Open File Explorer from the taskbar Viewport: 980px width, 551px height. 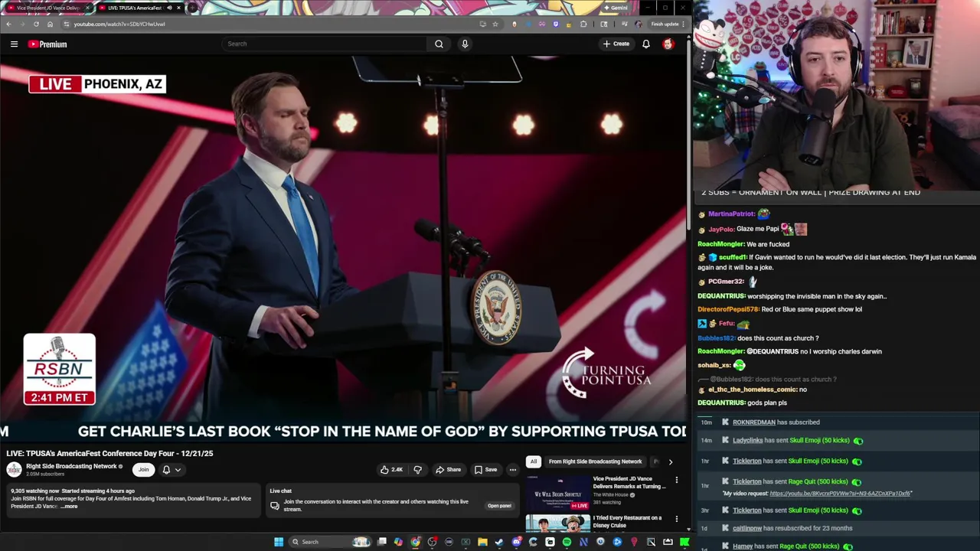[x=482, y=542]
